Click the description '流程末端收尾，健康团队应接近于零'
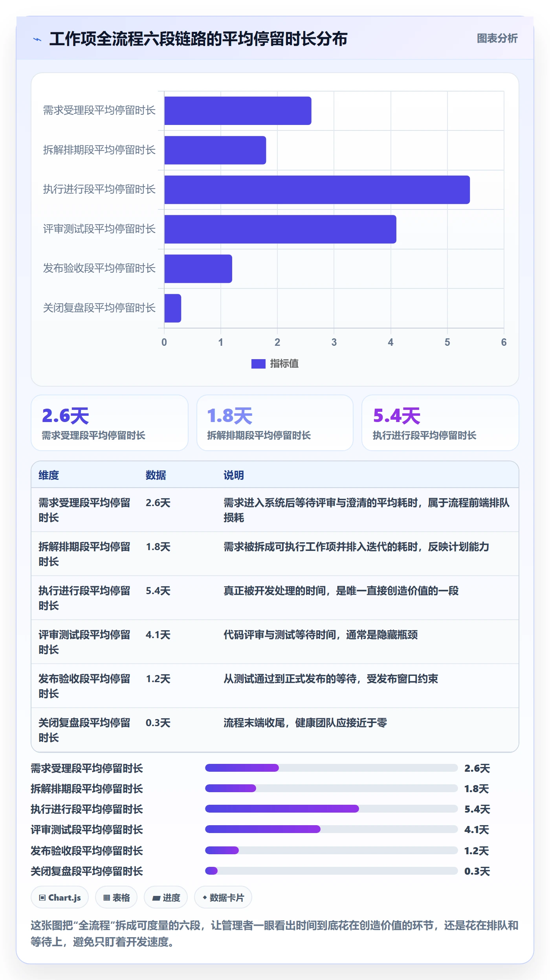 (x=305, y=723)
